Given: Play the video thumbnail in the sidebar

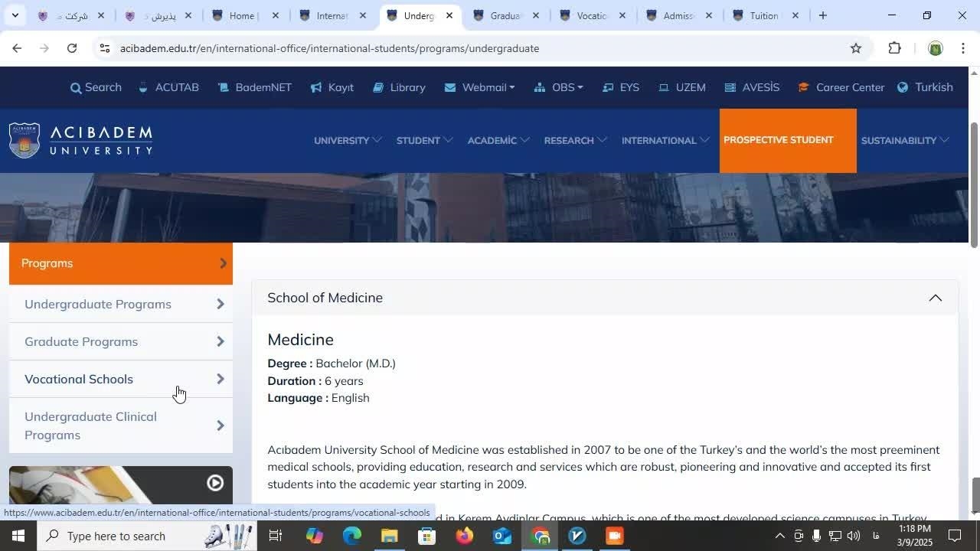Looking at the screenshot, I should click(215, 482).
